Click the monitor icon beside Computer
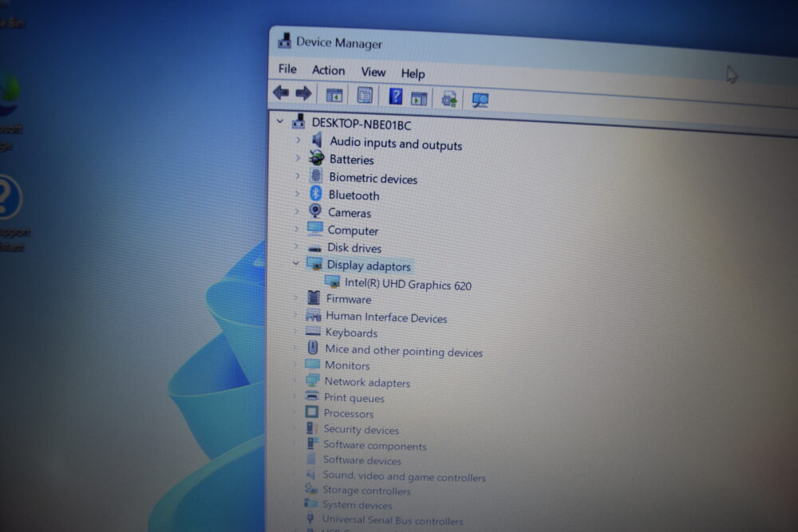This screenshot has width=798, height=532. point(315,228)
